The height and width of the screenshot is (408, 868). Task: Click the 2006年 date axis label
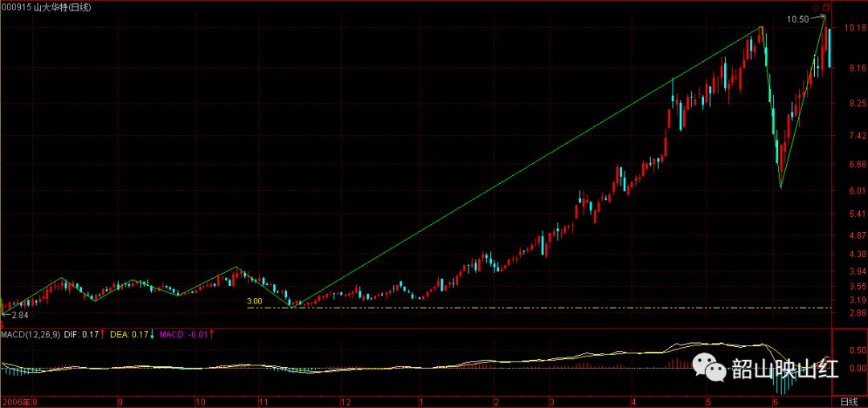point(16,402)
